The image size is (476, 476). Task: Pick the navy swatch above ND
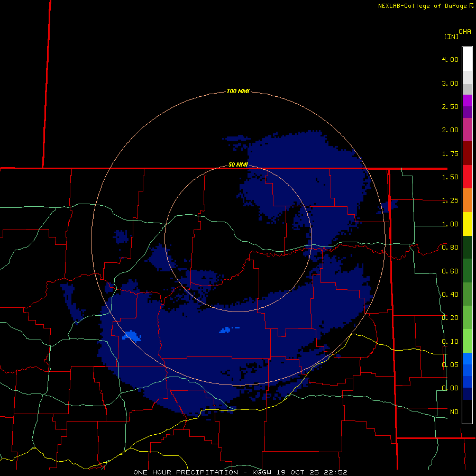point(467,394)
